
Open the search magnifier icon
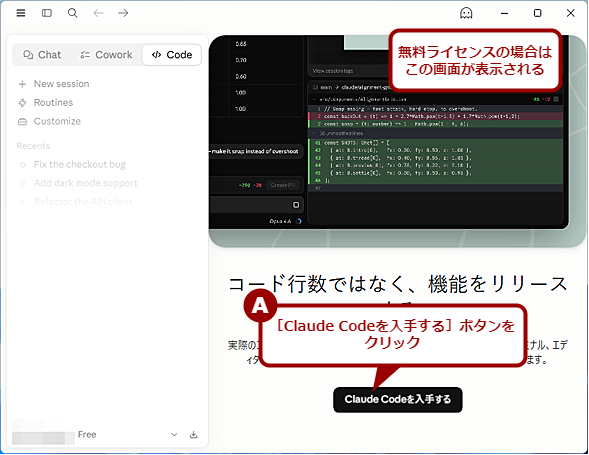click(x=72, y=13)
